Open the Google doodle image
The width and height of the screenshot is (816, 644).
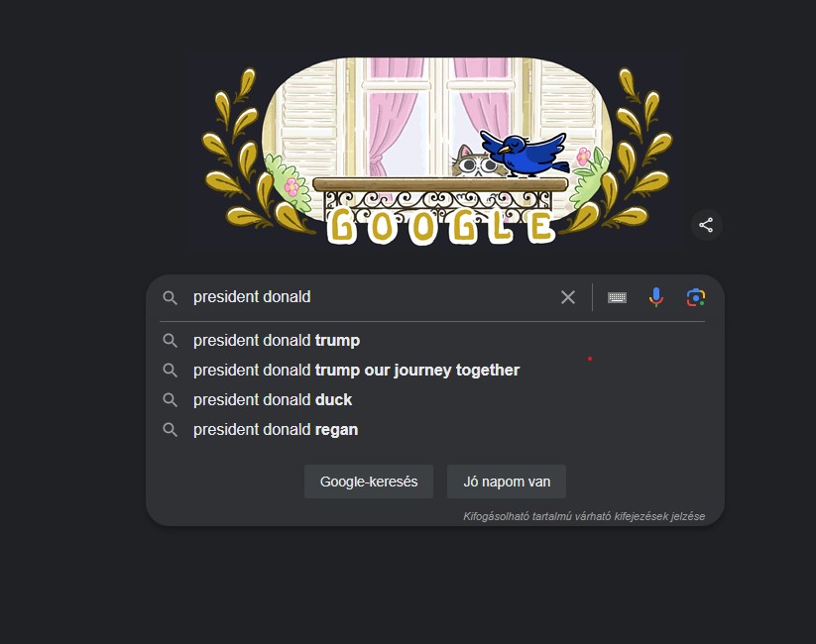pyautogui.click(x=436, y=151)
